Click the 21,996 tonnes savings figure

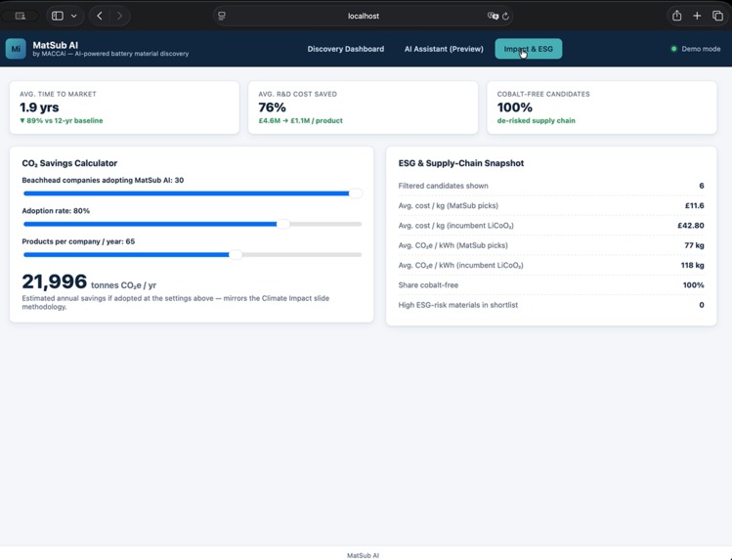[54, 281]
